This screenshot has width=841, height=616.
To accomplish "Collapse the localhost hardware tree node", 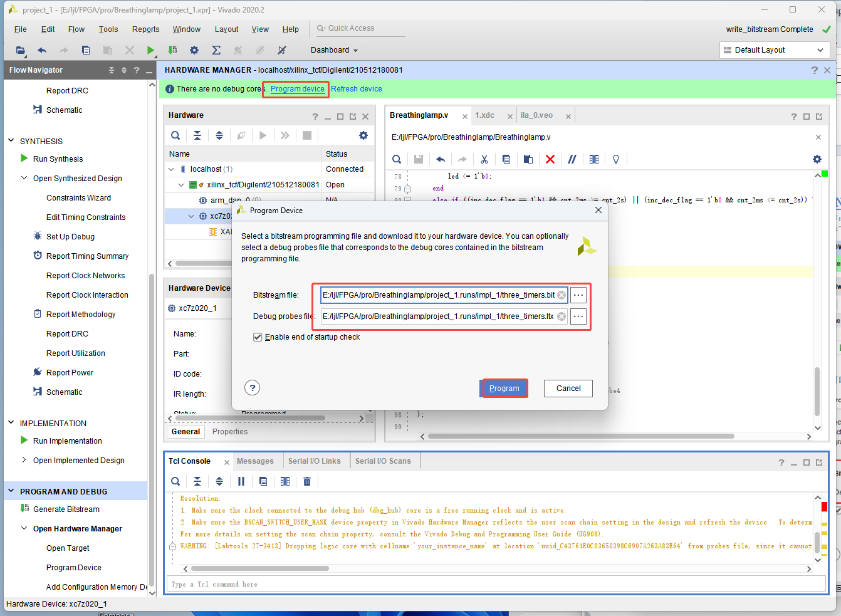I will (x=171, y=169).
